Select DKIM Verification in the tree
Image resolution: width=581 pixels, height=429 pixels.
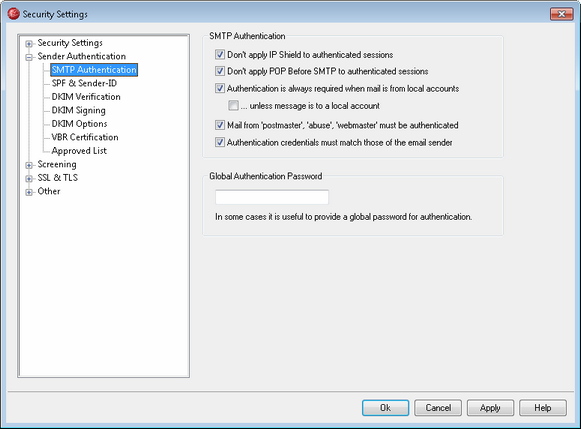(86, 97)
